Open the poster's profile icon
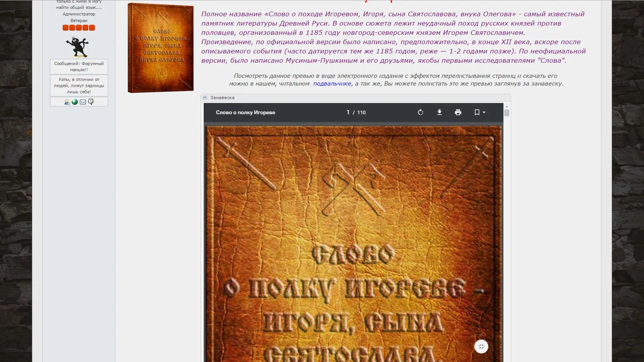The height and width of the screenshot is (362, 644). point(67,102)
